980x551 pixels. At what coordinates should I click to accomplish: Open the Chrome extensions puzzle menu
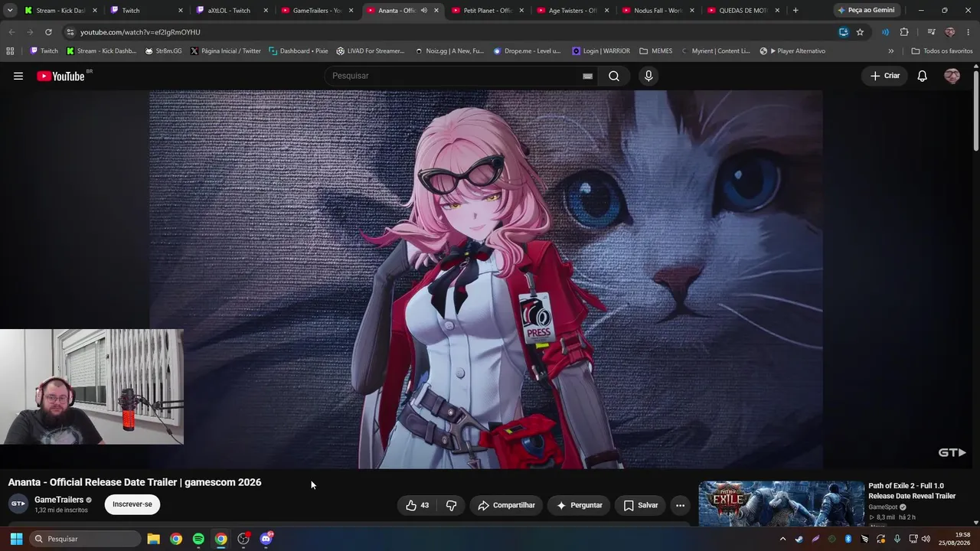(904, 32)
